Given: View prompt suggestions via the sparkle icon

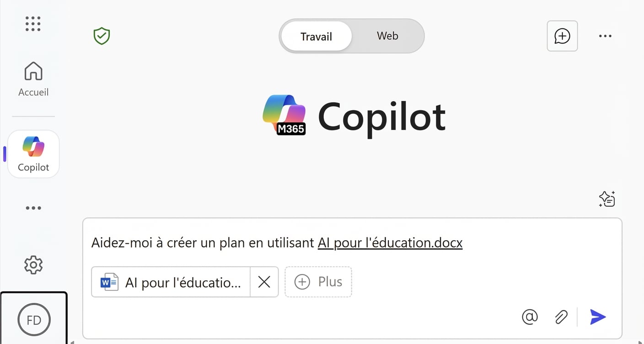Looking at the screenshot, I should point(607,199).
